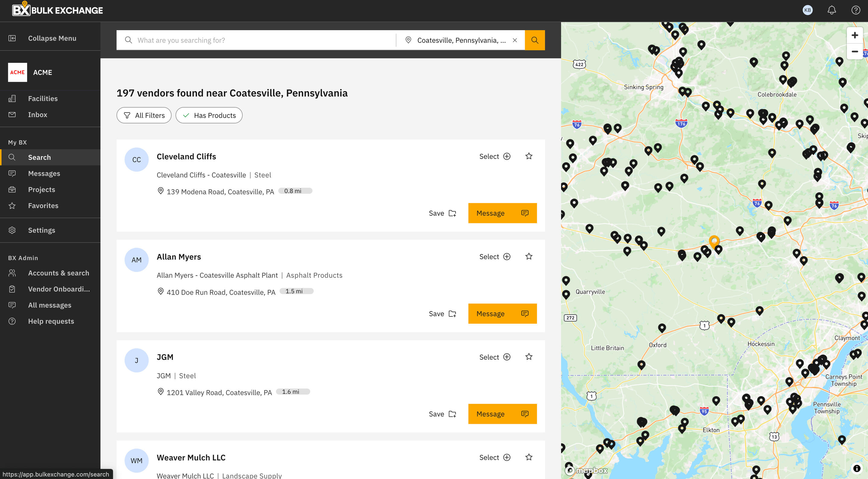
Task: Open Settings
Action: coord(50,230)
